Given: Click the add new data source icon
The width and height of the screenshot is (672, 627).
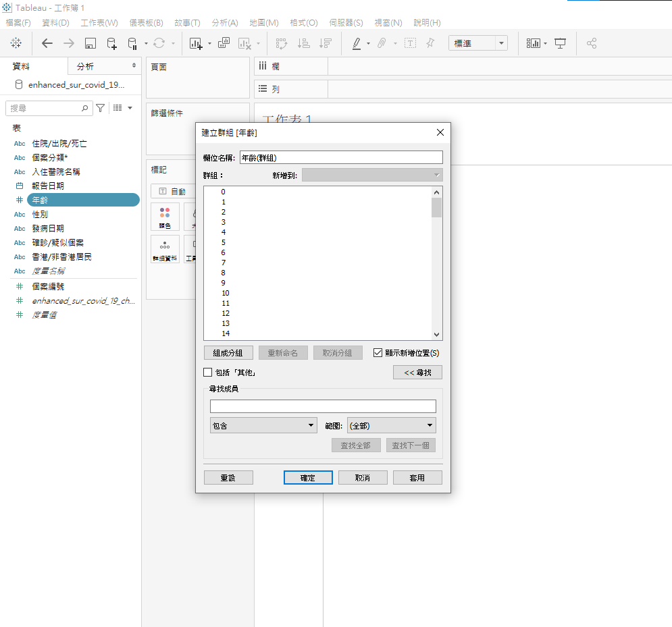Looking at the screenshot, I should coord(111,43).
